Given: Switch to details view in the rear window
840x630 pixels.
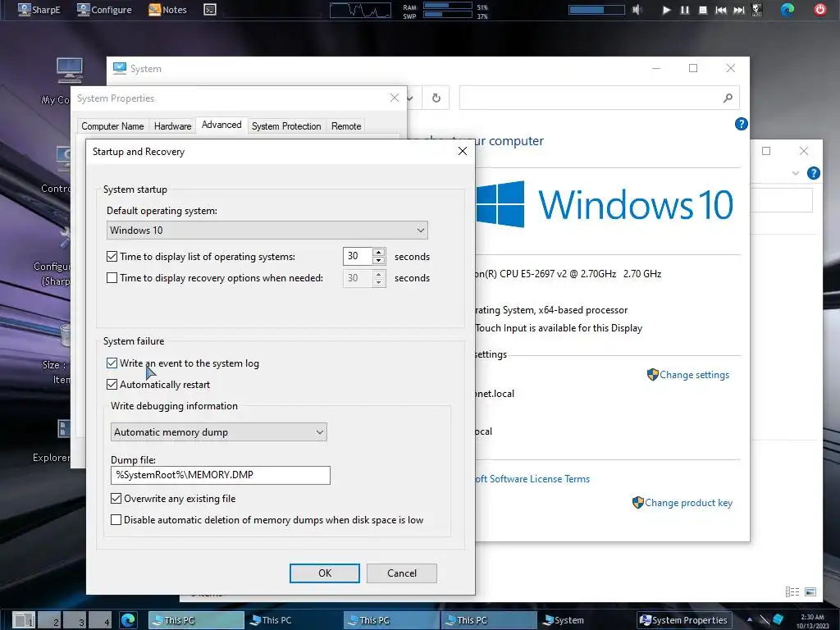Looking at the screenshot, I should pyautogui.click(x=792, y=591).
